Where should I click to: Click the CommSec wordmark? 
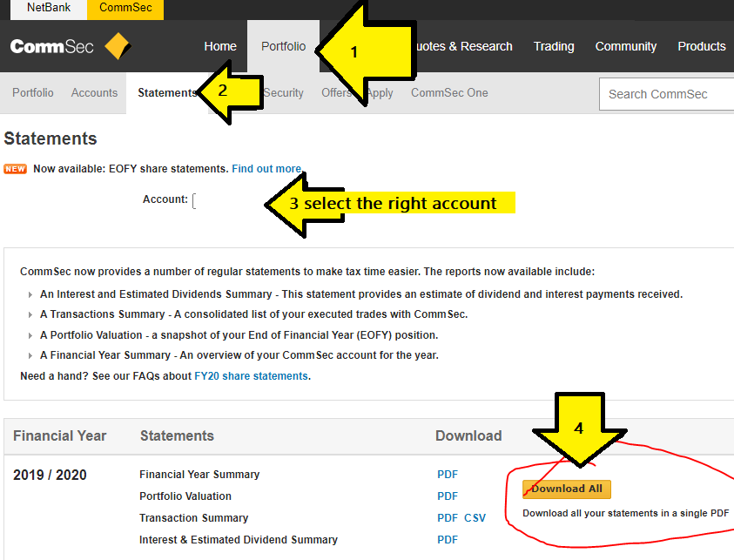click(x=51, y=46)
